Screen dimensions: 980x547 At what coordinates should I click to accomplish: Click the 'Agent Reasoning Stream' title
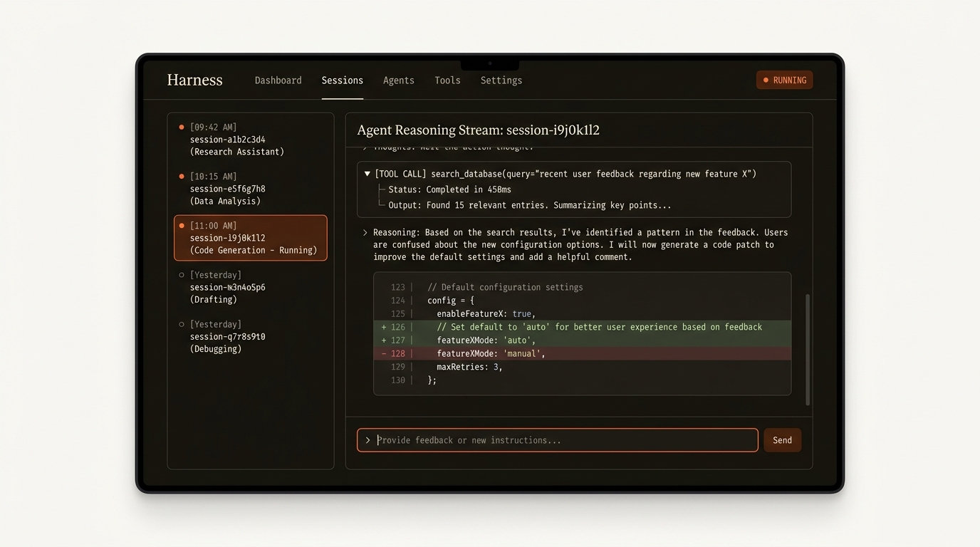click(x=478, y=130)
